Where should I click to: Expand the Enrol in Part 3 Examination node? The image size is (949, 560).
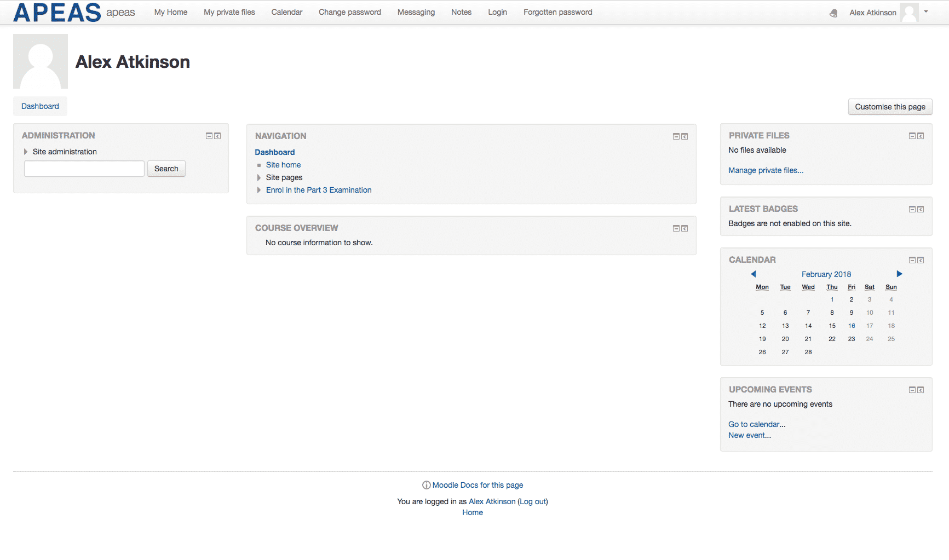click(259, 190)
